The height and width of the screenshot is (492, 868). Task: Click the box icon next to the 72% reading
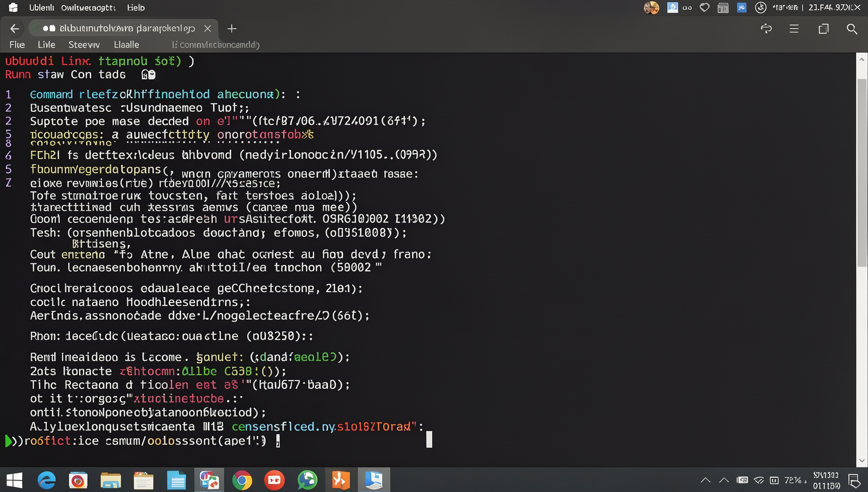tap(774, 480)
